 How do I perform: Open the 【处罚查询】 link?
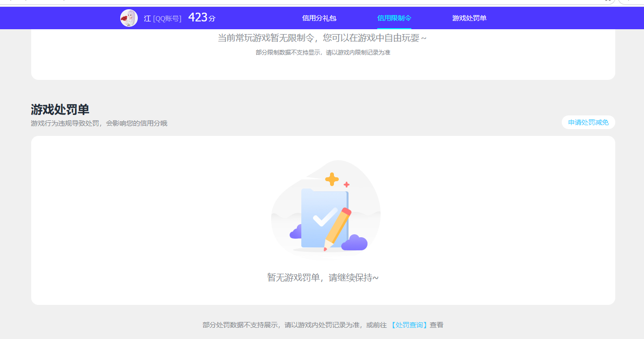point(409,325)
